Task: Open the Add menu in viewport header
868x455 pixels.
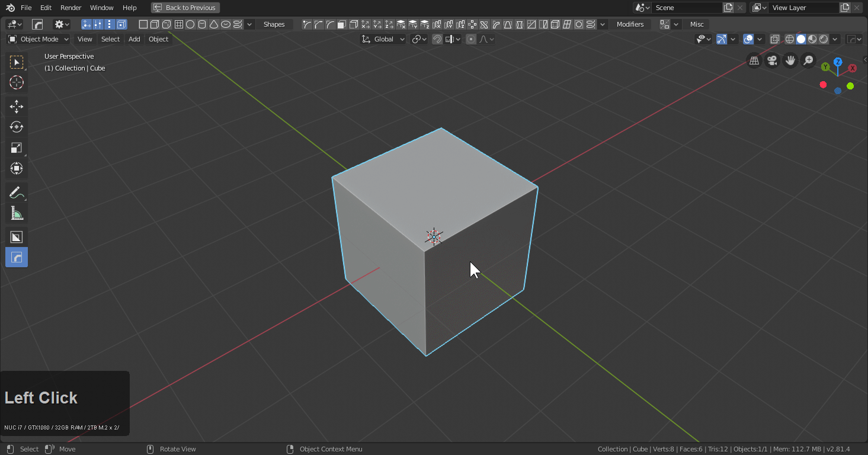Action: point(134,39)
